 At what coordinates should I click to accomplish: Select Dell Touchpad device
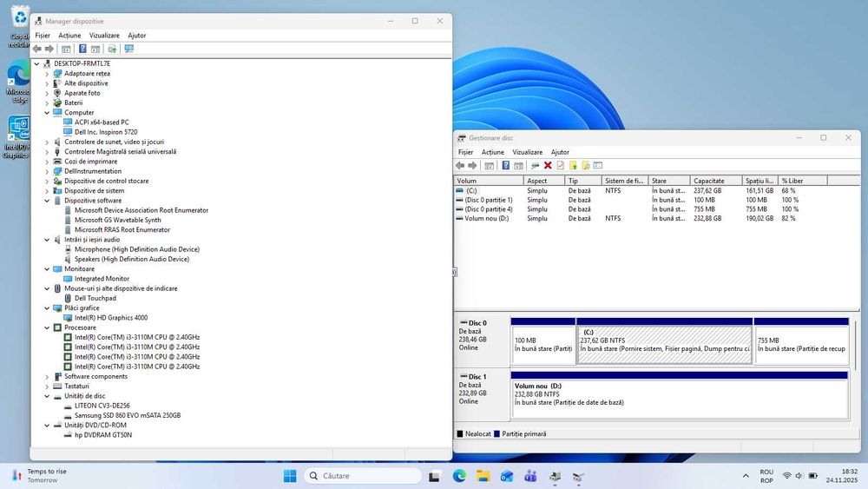[95, 299]
